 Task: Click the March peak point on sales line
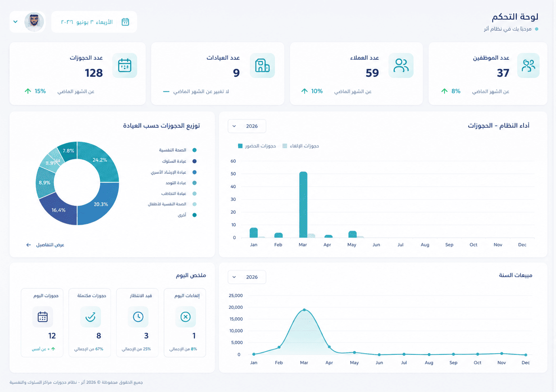click(x=304, y=310)
